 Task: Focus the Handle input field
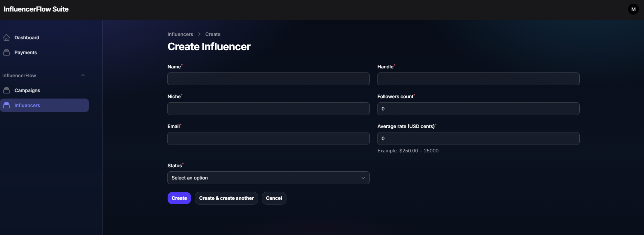click(478, 79)
